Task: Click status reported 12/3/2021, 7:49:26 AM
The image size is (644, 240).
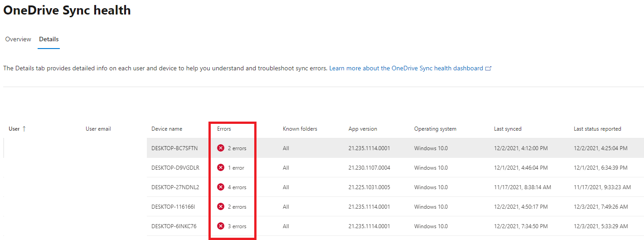Action: click(x=601, y=207)
